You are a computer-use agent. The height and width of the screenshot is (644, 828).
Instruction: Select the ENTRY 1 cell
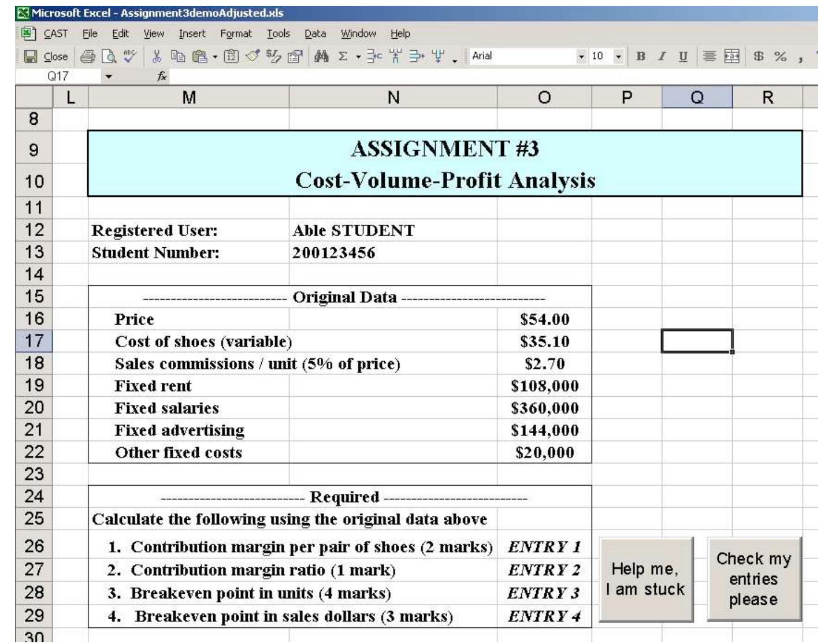click(544, 546)
